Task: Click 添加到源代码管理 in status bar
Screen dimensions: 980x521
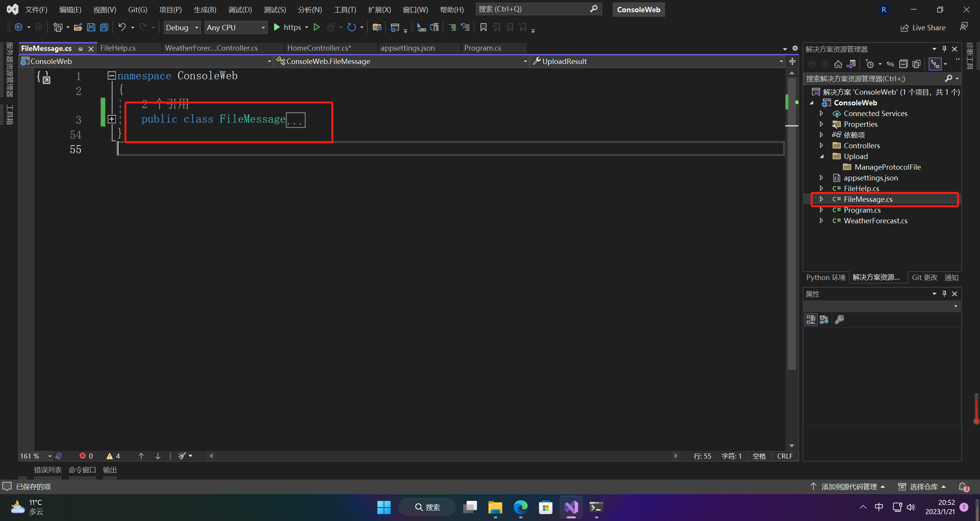Action: click(849, 487)
